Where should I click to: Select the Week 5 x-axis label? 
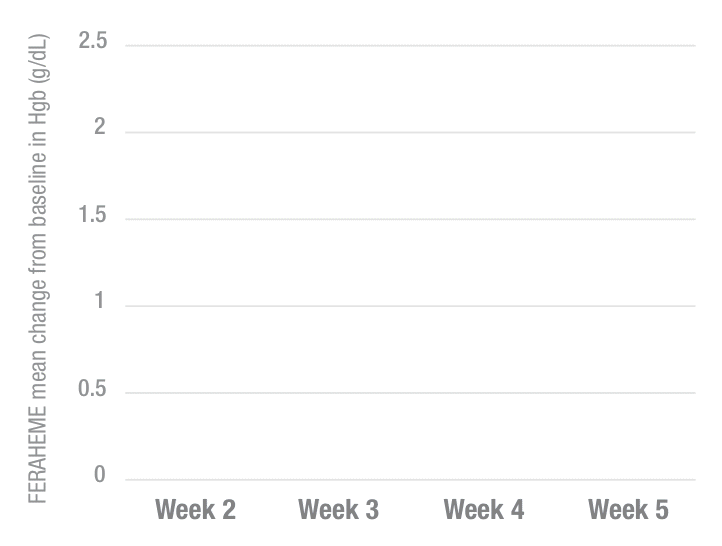pyautogui.click(x=628, y=511)
